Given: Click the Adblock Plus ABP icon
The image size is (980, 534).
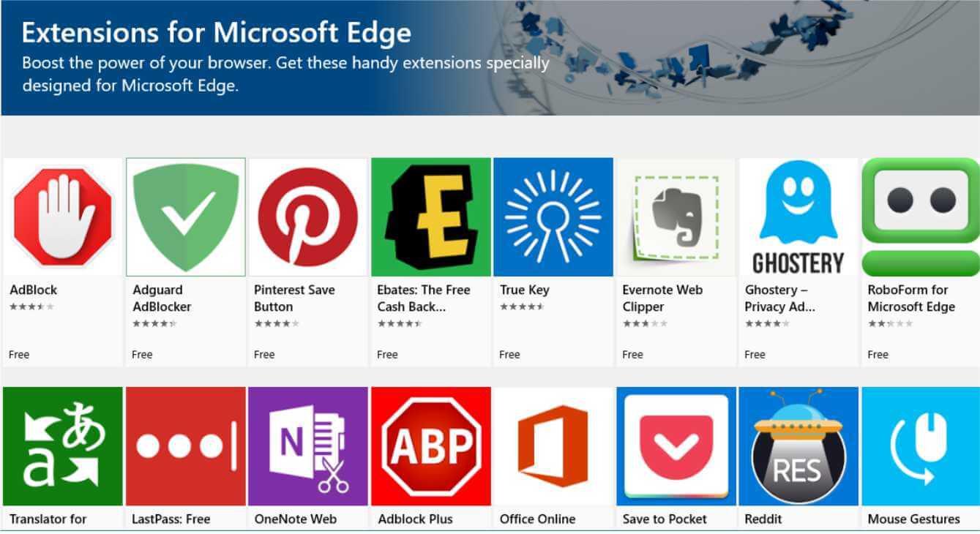Looking at the screenshot, I should point(431,446).
